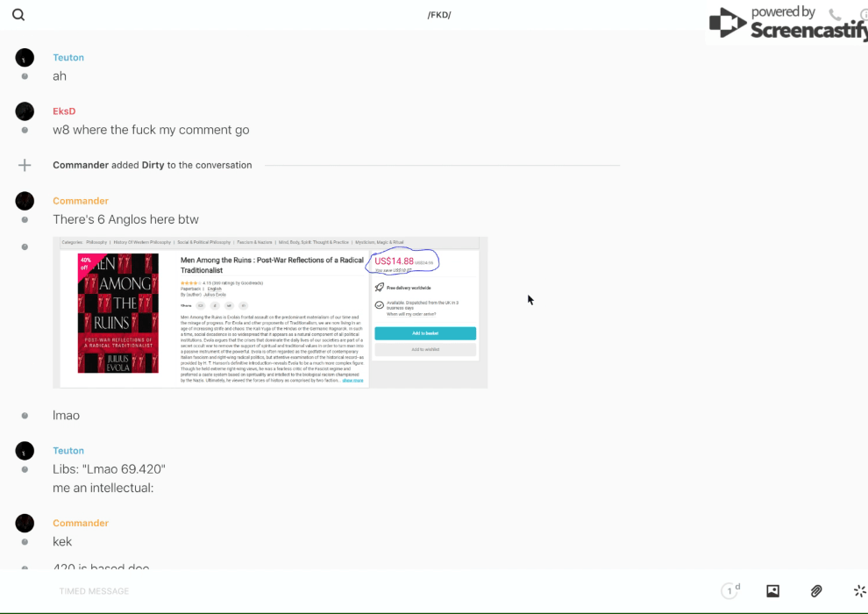
Task: Click the plus icon beside Commander added Dirty
Action: pos(25,165)
